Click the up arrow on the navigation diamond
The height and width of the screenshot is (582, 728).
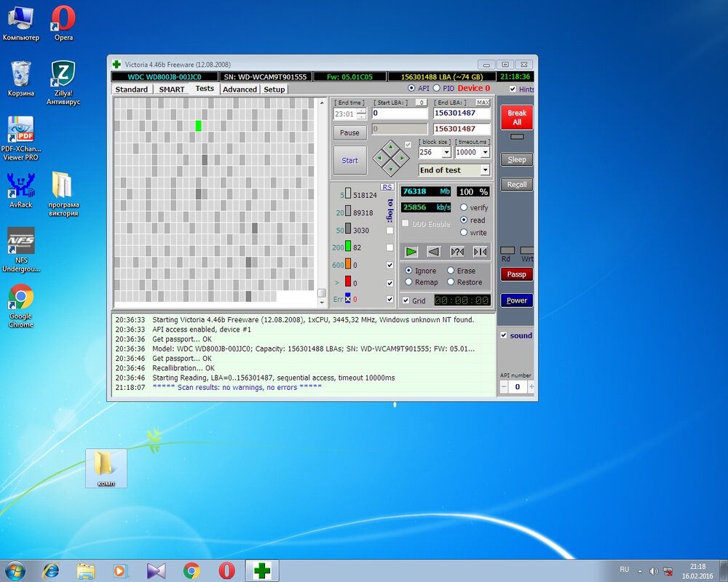(391, 146)
